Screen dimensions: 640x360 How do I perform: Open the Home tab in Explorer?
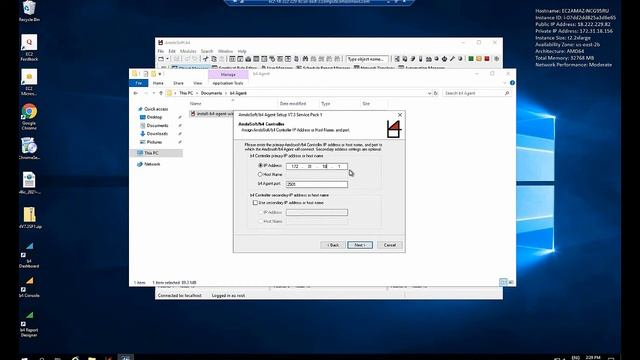pos(158,83)
